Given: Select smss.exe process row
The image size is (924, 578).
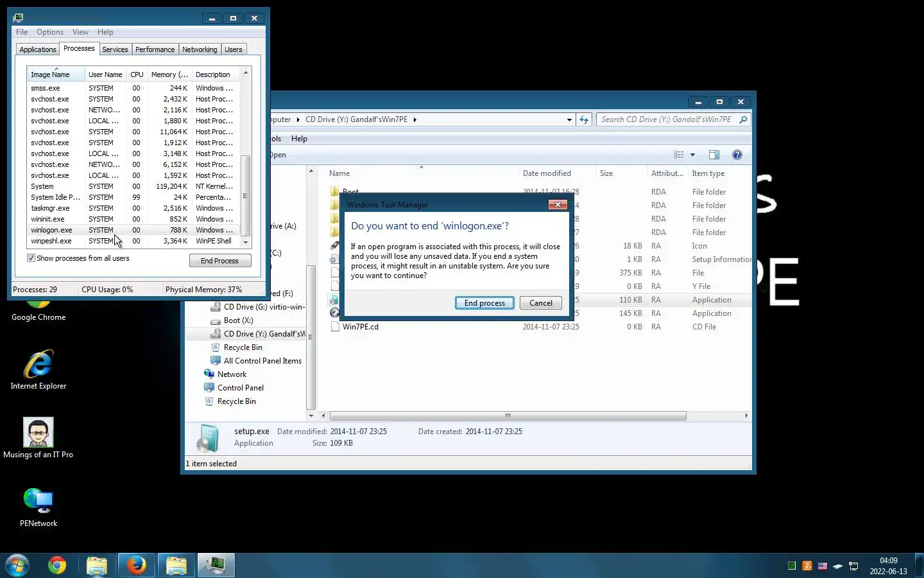Looking at the screenshot, I should [x=133, y=88].
